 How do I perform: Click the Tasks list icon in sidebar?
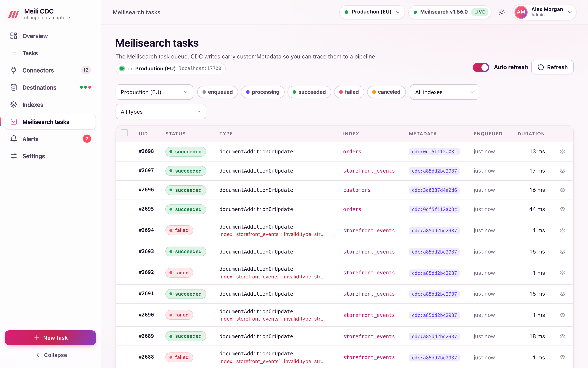[x=14, y=53]
